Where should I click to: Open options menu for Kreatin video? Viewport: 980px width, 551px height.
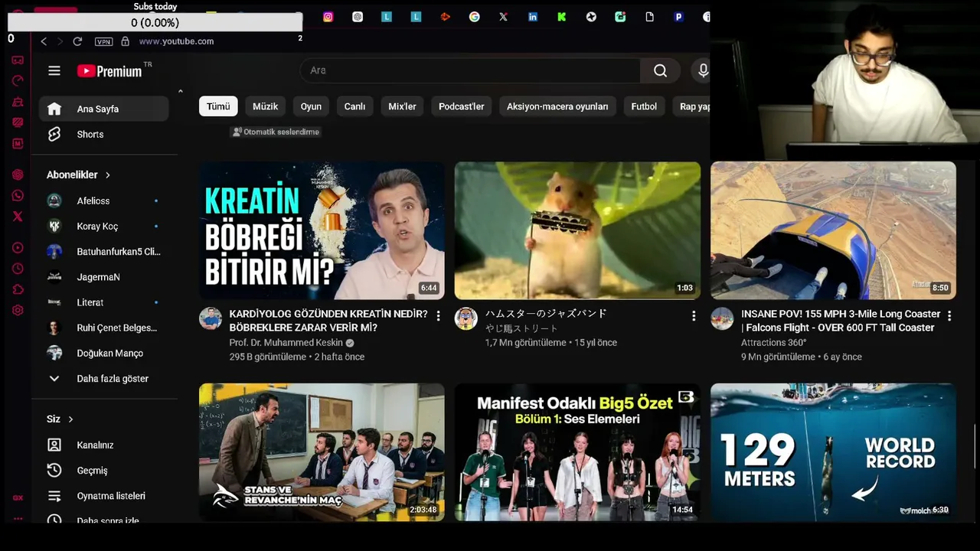pos(438,315)
